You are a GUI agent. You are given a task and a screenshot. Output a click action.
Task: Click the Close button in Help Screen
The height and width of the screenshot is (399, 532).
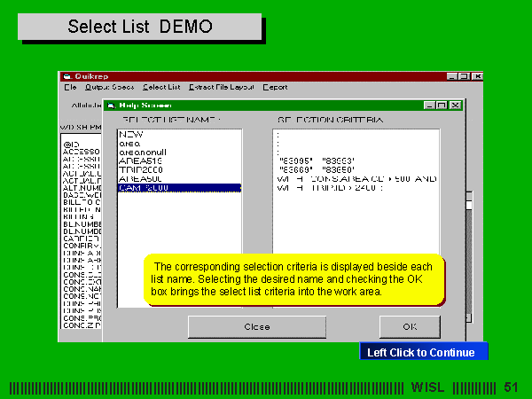[x=256, y=326]
